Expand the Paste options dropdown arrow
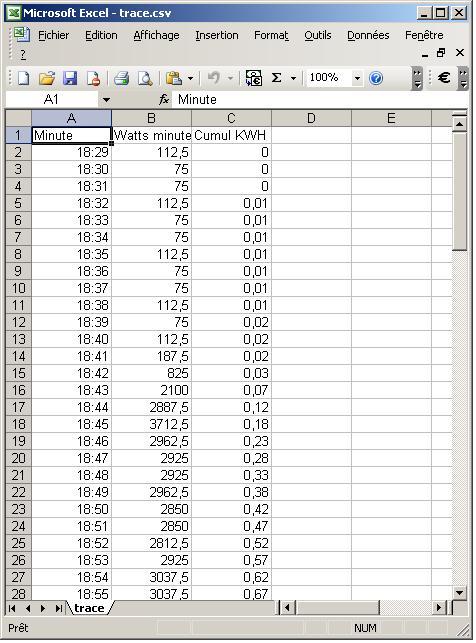476x643 pixels. (x=190, y=78)
